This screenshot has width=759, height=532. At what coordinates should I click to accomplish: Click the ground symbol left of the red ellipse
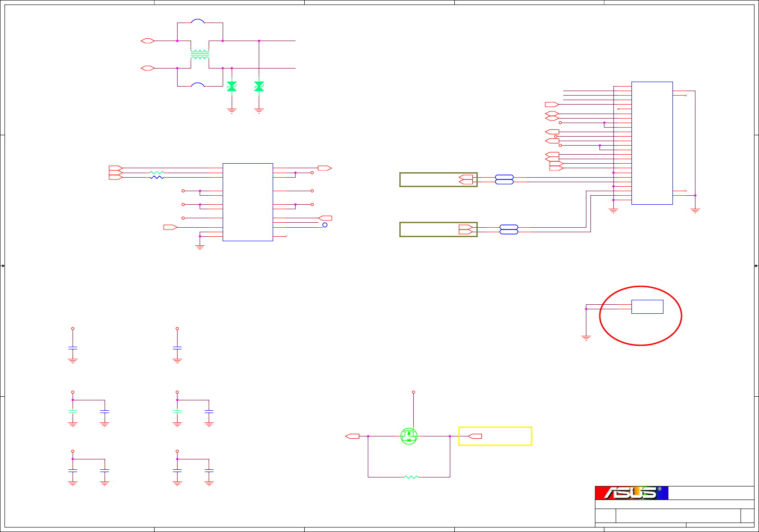[586, 338]
